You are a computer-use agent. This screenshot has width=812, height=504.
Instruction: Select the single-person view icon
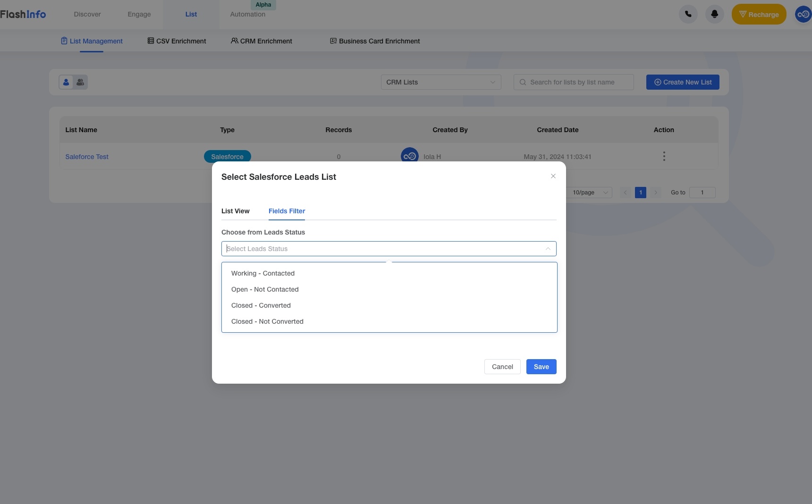tap(66, 82)
